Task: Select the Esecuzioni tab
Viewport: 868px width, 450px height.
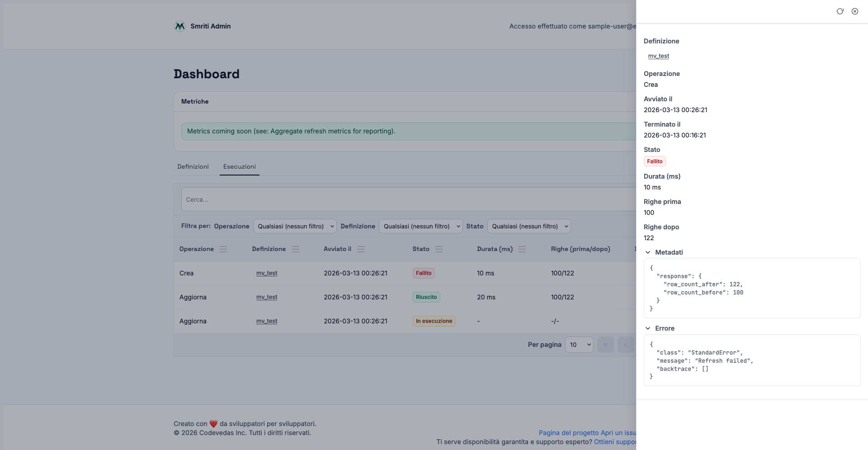Action: coord(239,166)
